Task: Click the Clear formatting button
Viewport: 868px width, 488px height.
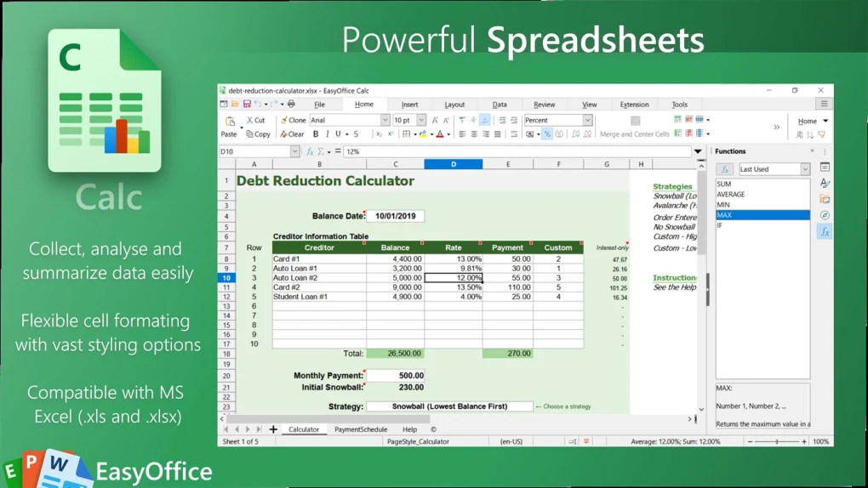Action: (292, 134)
